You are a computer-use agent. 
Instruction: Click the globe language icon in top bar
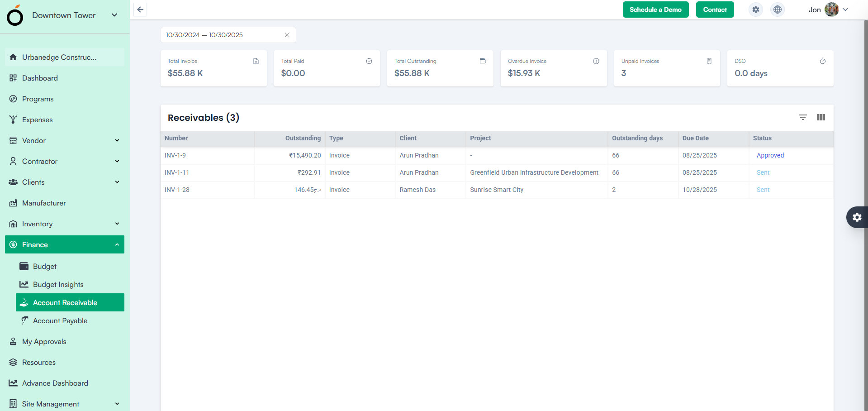pyautogui.click(x=777, y=10)
